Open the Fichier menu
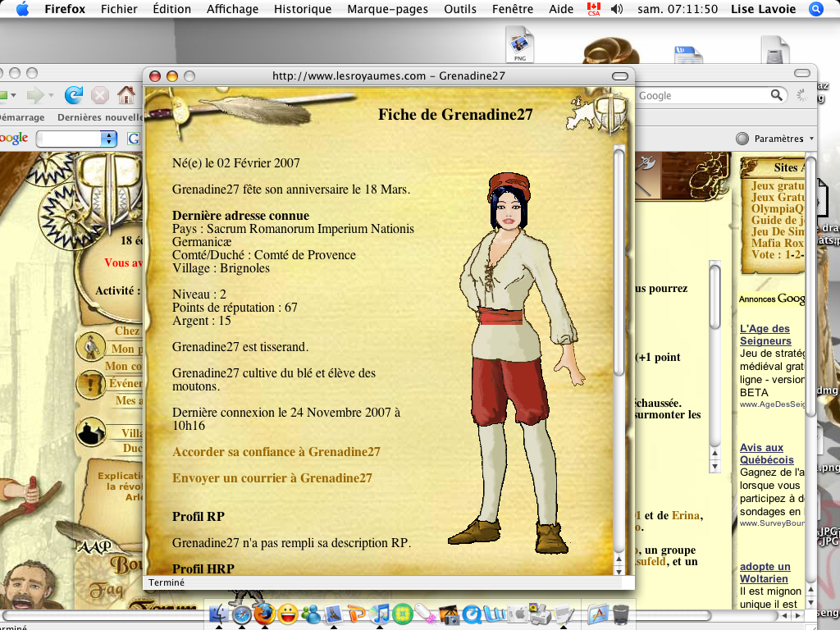The image size is (840, 630). [119, 9]
